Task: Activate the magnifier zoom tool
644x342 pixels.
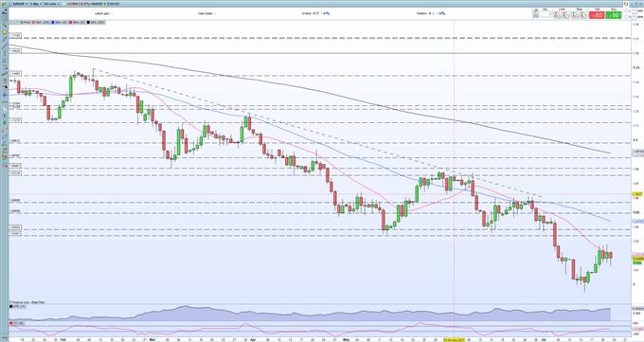Action: (x=5, y=26)
